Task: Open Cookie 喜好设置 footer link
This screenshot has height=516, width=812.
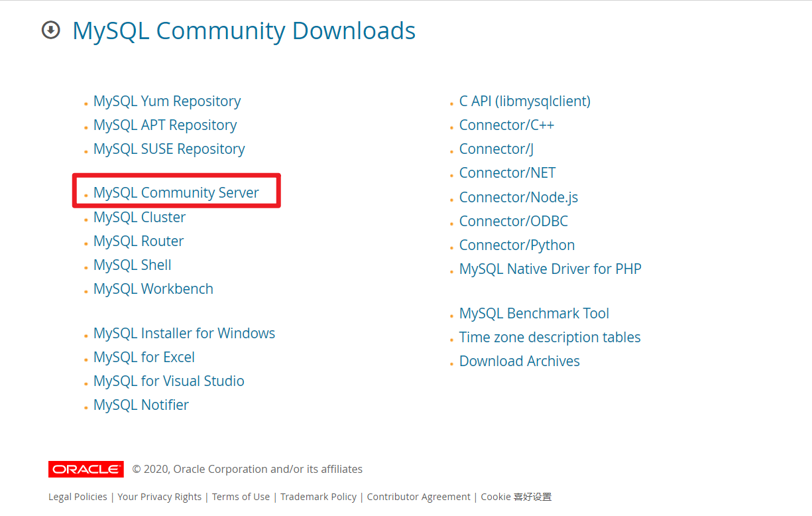Action: tap(516, 497)
